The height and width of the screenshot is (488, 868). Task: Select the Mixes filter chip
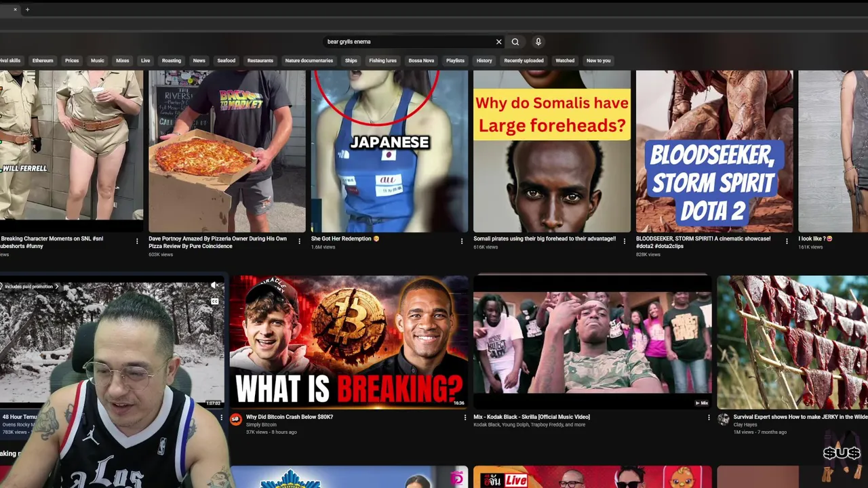click(x=123, y=60)
